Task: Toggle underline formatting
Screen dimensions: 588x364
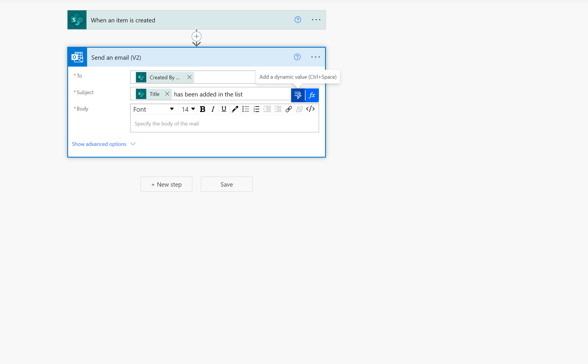Action: [x=224, y=109]
